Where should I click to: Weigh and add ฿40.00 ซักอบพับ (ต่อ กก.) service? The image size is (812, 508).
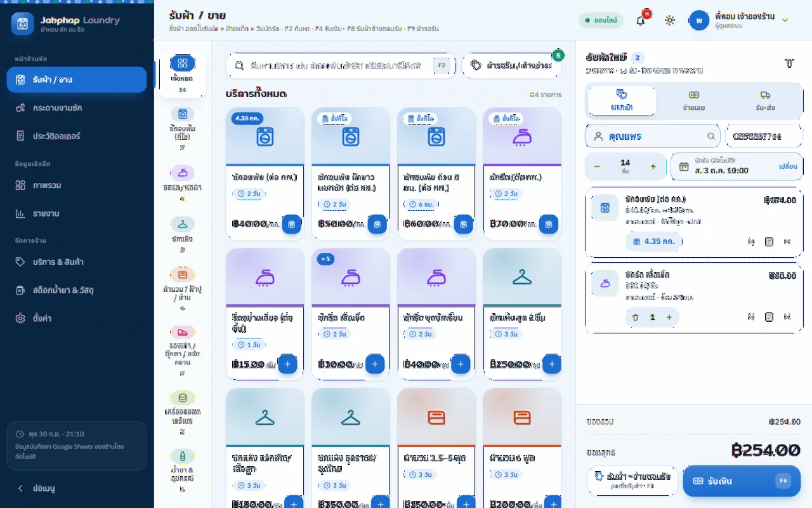click(x=291, y=224)
